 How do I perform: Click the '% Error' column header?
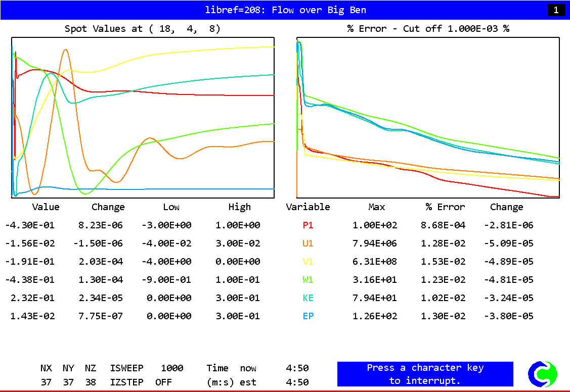coord(445,207)
